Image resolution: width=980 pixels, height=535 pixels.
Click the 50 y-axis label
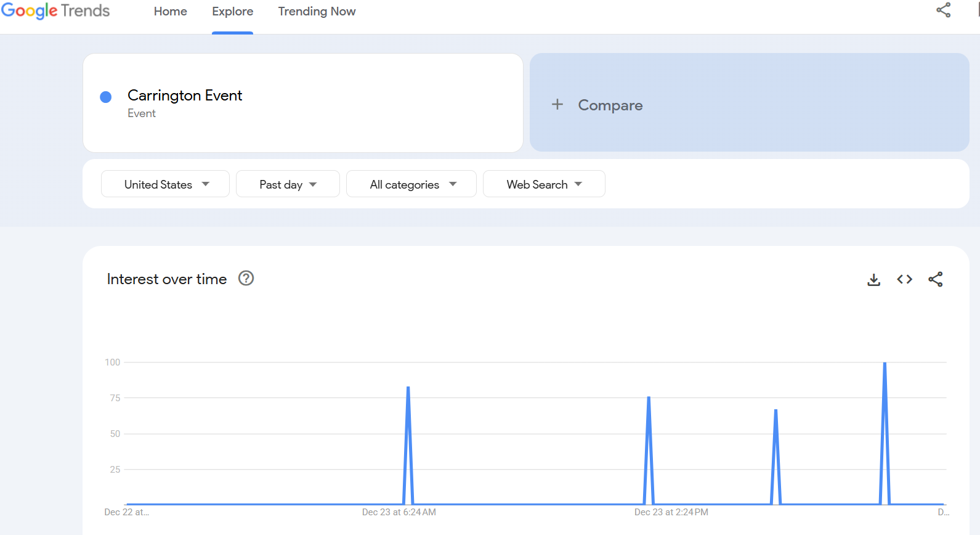[115, 434]
